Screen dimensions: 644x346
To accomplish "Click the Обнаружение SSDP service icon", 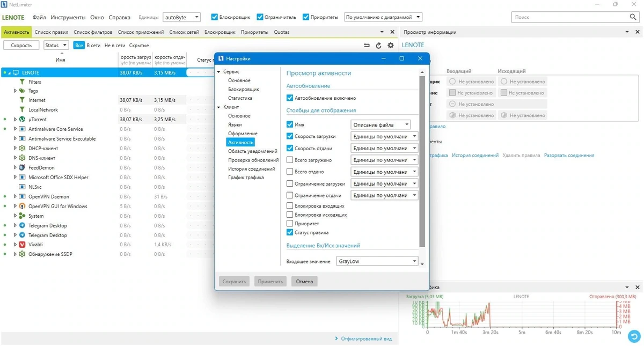I will coord(22,254).
